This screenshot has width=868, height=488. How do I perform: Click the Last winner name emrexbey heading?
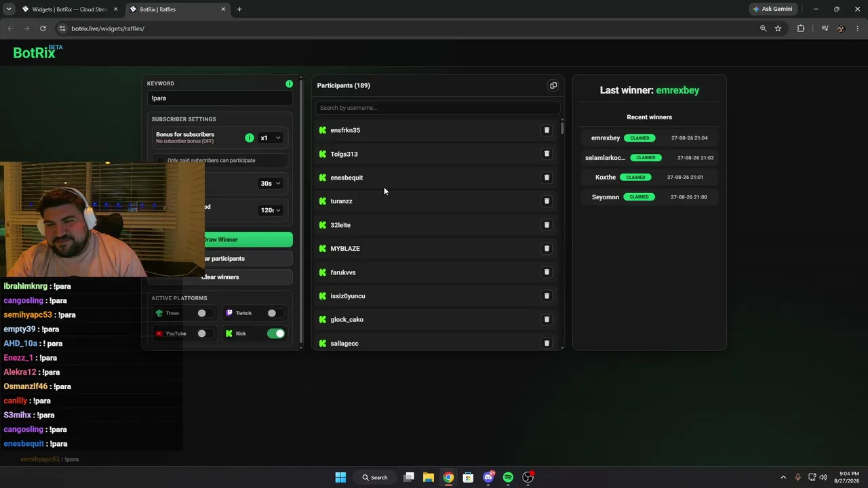point(677,90)
